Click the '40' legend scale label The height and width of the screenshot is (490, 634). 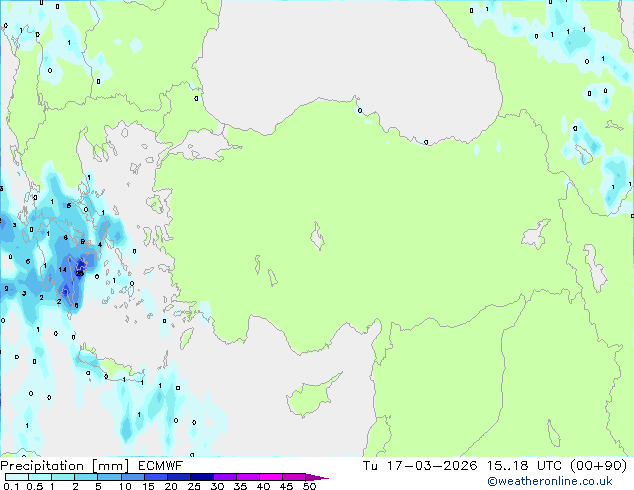coord(263,486)
